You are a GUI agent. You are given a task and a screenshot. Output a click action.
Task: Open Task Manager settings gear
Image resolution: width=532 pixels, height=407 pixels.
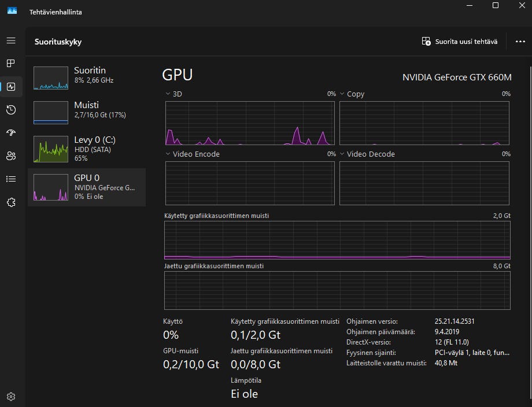(11, 397)
